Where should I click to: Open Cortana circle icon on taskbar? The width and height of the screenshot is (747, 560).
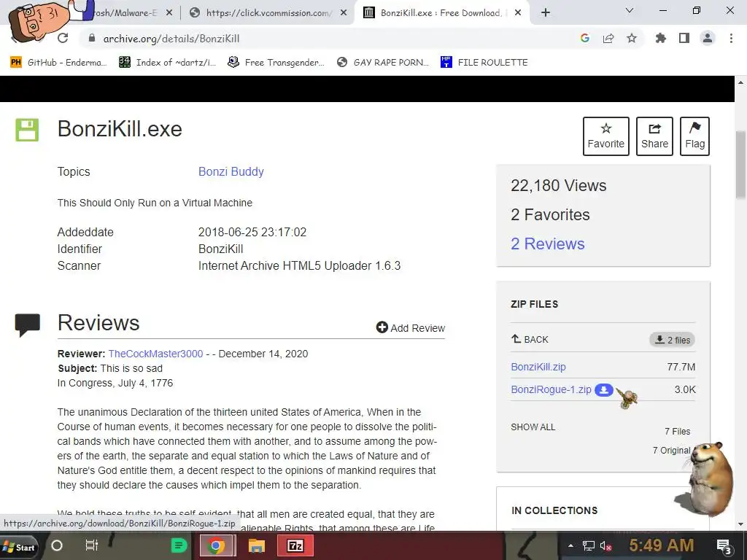coord(57,545)
